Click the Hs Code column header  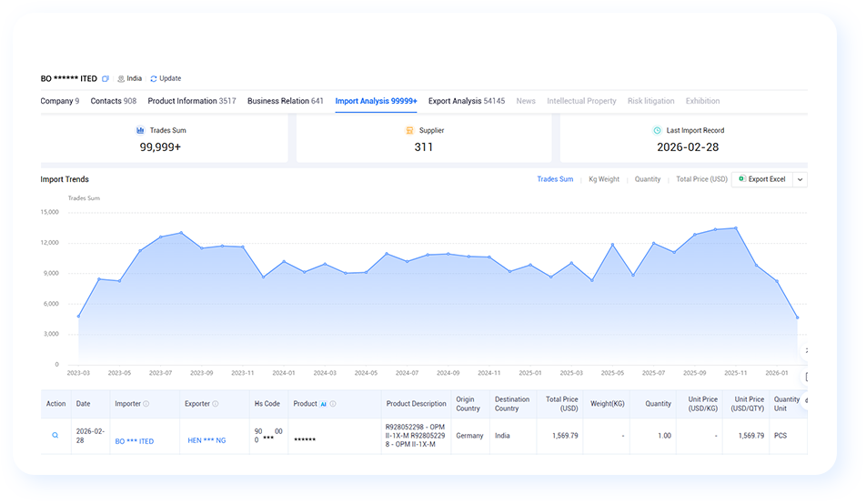pos(267,404)
